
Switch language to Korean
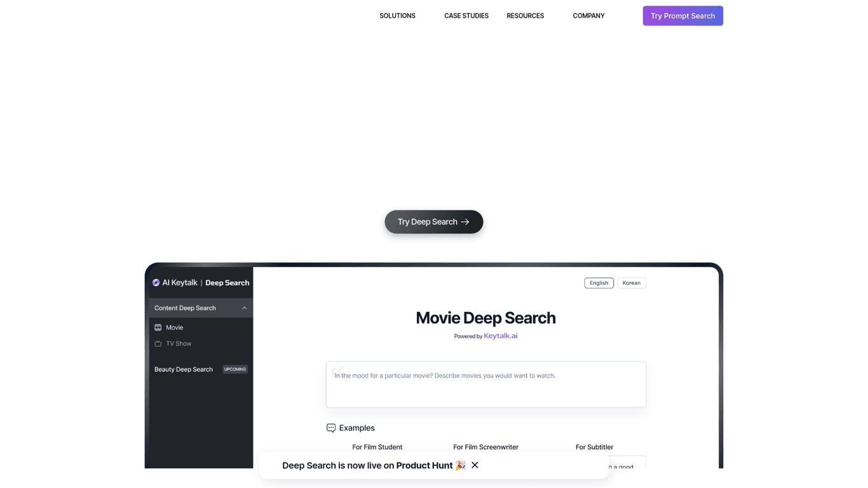coord(632,283)
